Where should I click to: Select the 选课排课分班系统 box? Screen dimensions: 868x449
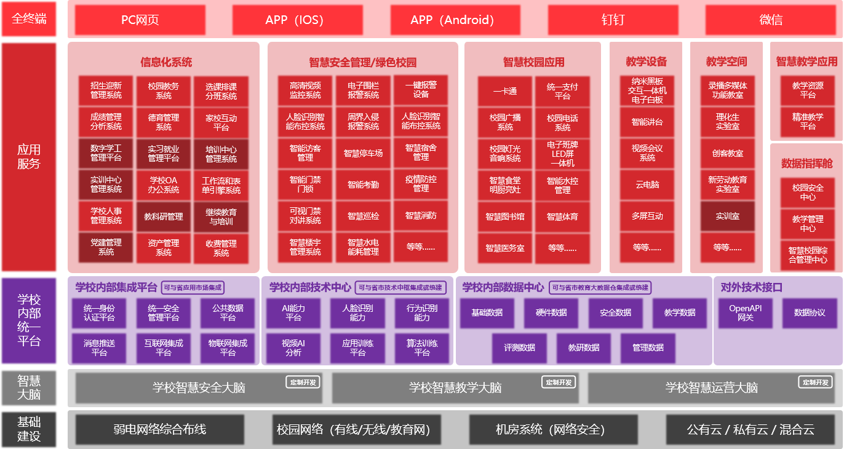coord(221,91)
